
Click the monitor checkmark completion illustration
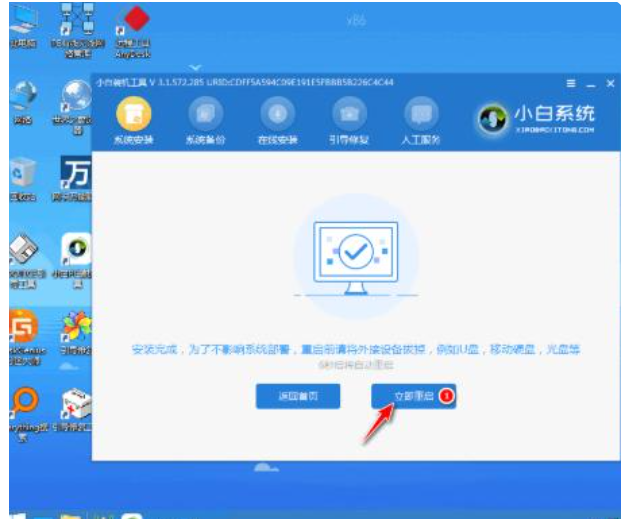coord(355,257)
